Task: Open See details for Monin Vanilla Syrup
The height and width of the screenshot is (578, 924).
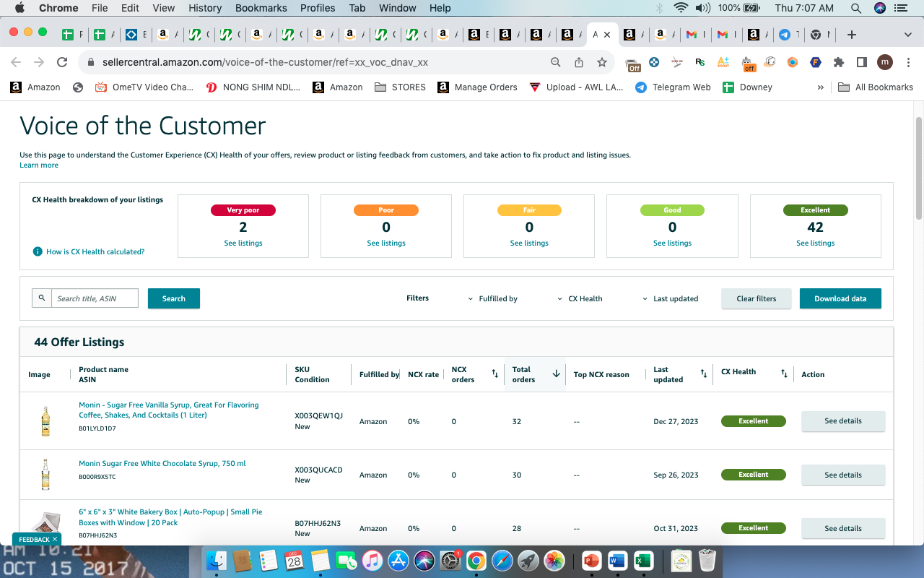Action: pos(843,421)
